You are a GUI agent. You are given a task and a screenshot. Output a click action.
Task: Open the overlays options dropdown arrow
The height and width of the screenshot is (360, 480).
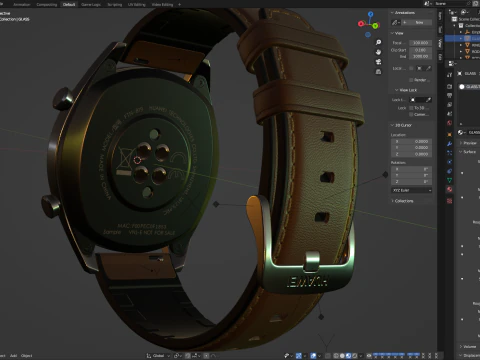point(319,356)
